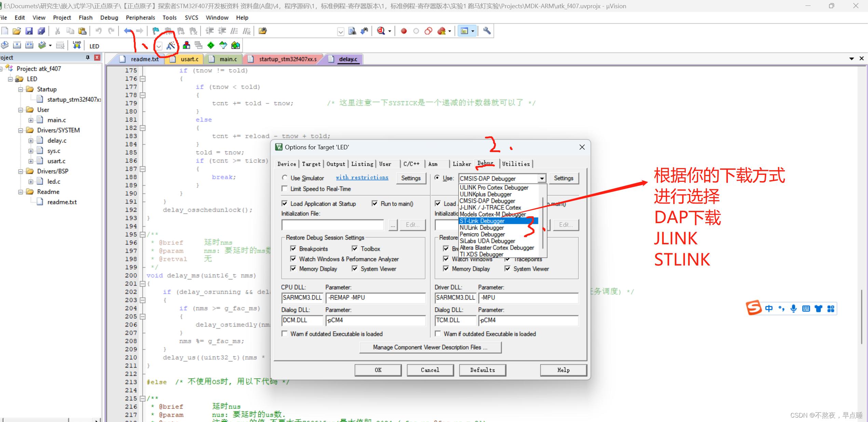The image size is (868, 422).
Task: Collapse the Drivers/SYSTEM folder
Action: click(21, 130)
